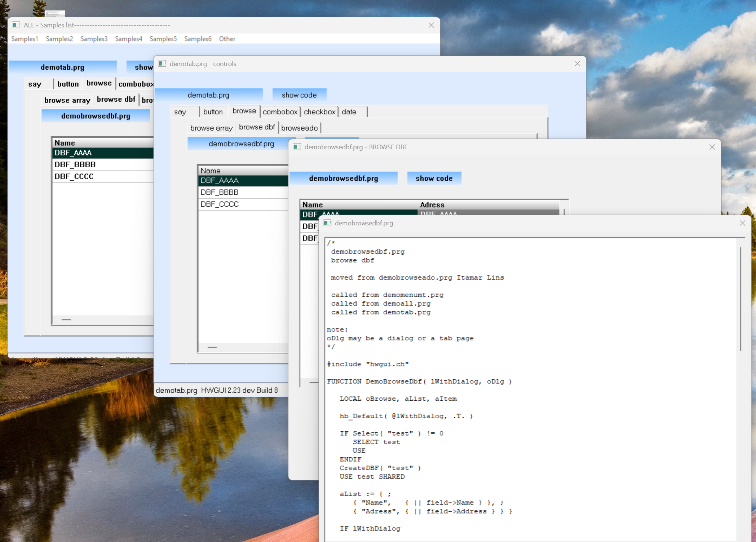
Task: Click the Adress column header
Action: pyautogui.click(x=432, y=204)
